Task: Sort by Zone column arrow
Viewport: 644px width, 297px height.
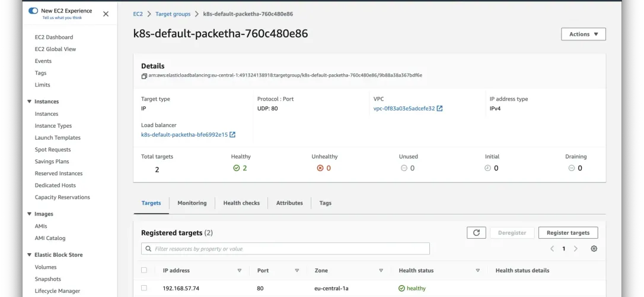Action: 381,271
